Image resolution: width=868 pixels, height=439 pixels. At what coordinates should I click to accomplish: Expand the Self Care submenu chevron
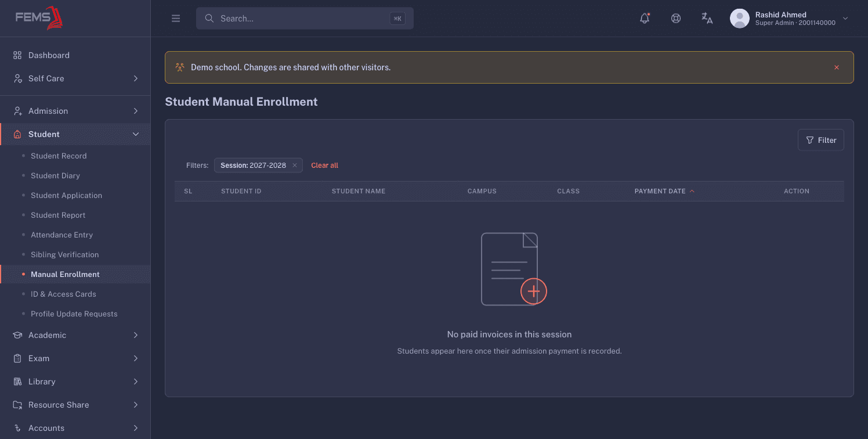point(136,78)
